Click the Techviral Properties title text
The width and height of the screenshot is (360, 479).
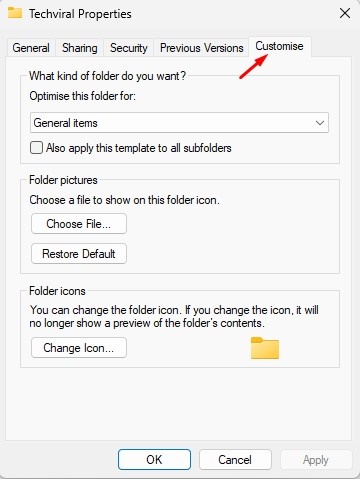[x=80, y=14]
